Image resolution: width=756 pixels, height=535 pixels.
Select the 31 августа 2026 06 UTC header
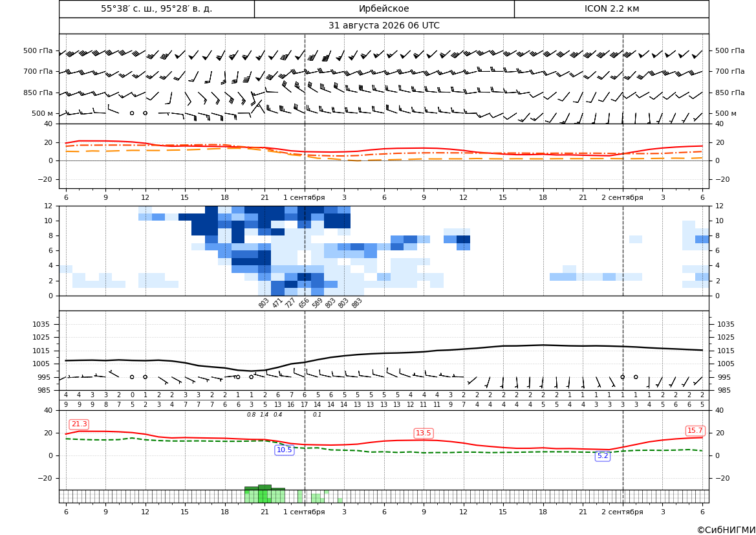point(383,26)
